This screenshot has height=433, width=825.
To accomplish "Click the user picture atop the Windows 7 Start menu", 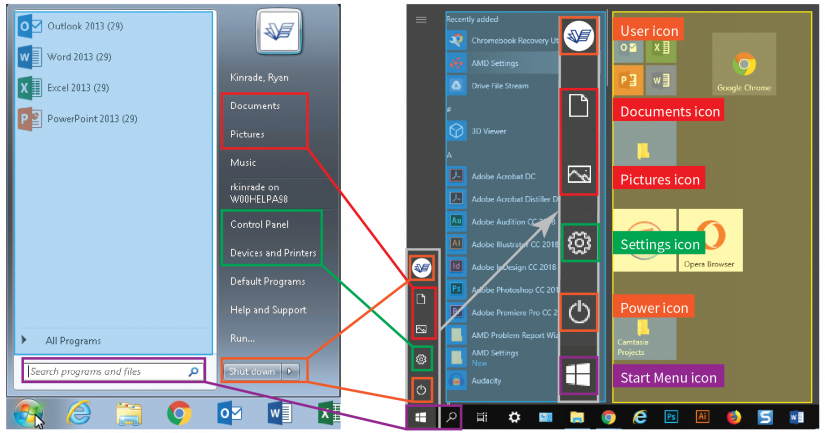I will pos(279,32).
